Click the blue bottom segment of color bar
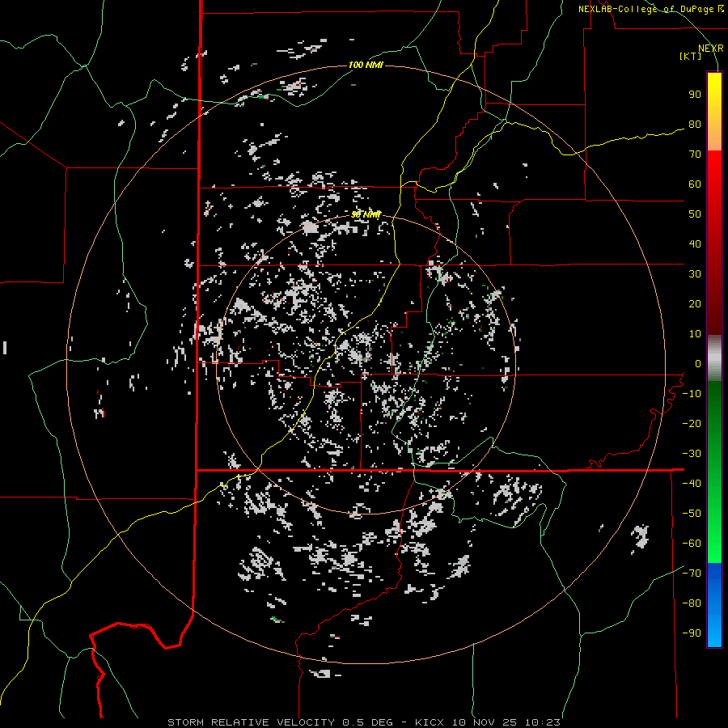This screenshot has height=728, width=728. click(714, 605)
